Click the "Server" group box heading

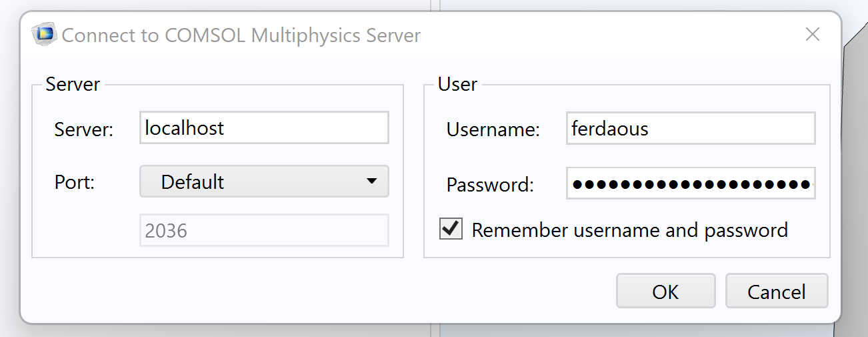click(x=73, y=84)
